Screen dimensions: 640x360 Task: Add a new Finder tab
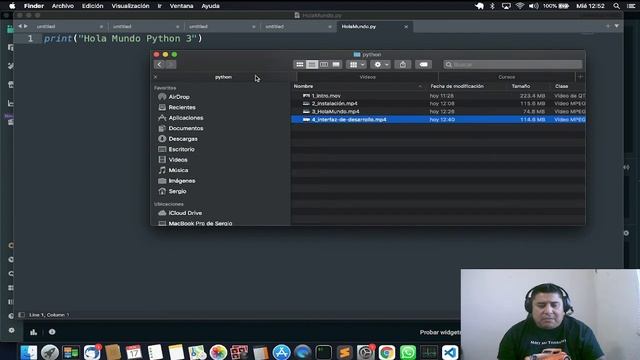click(580, 76)
